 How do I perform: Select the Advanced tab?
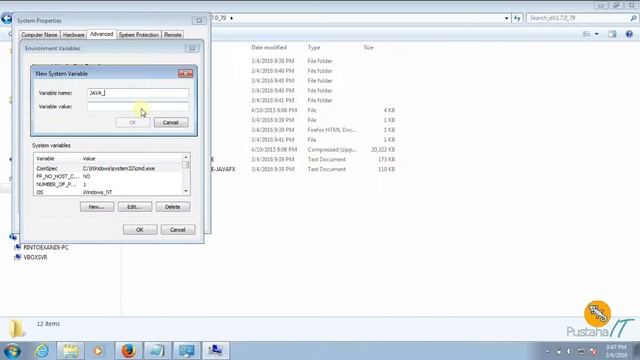[102, 34]
